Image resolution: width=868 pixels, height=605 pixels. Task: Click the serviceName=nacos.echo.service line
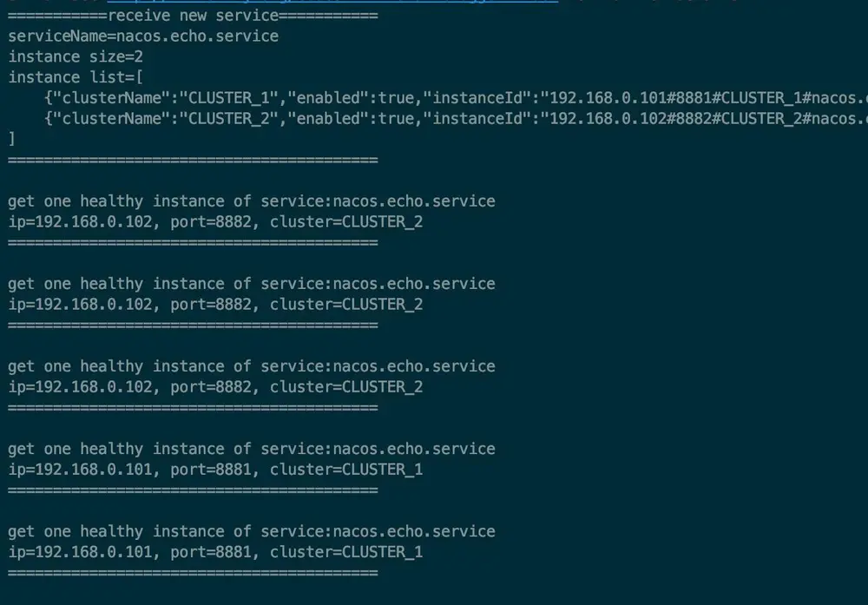pyautogui.click(x=143, y=36)
